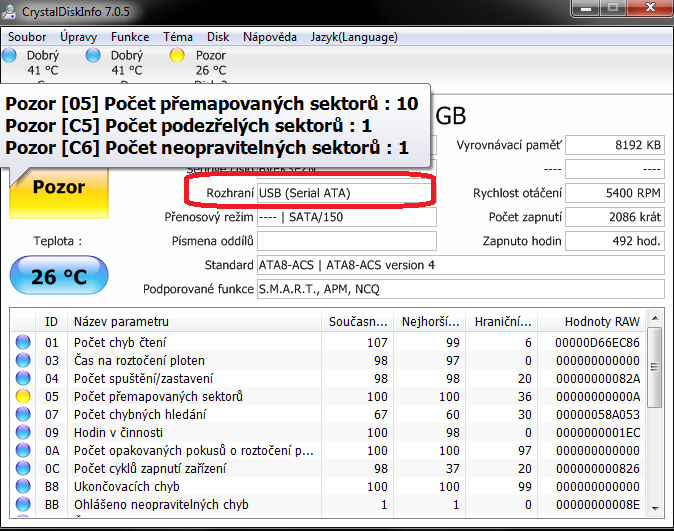Select row Ohlášeno neopravitelných chyb
This screenshot has width=674, height=531.
pos(328,505)
